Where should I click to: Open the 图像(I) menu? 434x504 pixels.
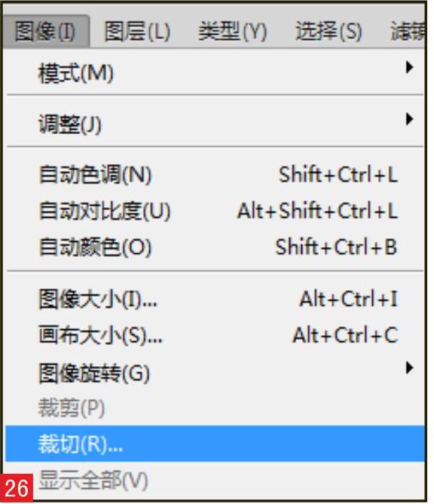coord(46,32)
